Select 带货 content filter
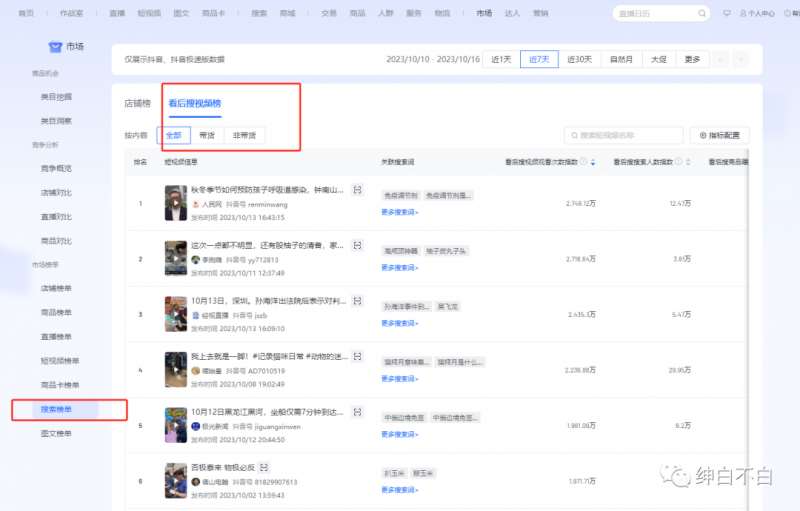Viewport: 800px width, 511px height. [207, 135]
